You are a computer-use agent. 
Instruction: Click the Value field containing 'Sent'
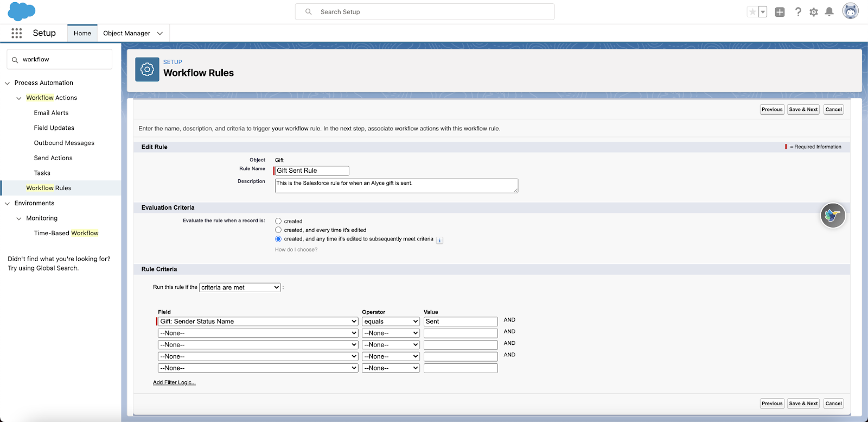pos(461,322)
